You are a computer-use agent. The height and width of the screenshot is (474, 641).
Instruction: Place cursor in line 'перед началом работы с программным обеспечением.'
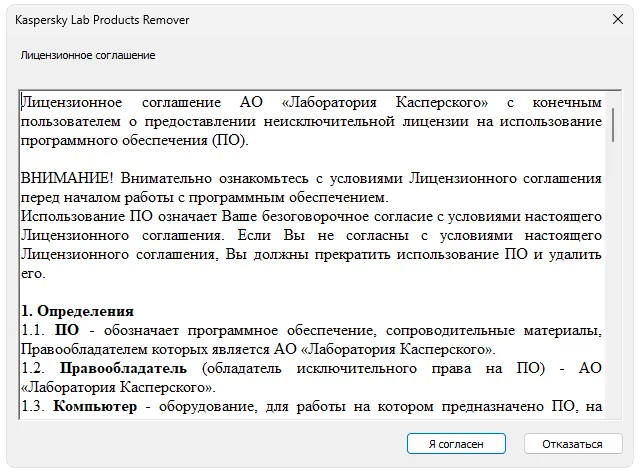pyautogui.click(x=205, y=198)
